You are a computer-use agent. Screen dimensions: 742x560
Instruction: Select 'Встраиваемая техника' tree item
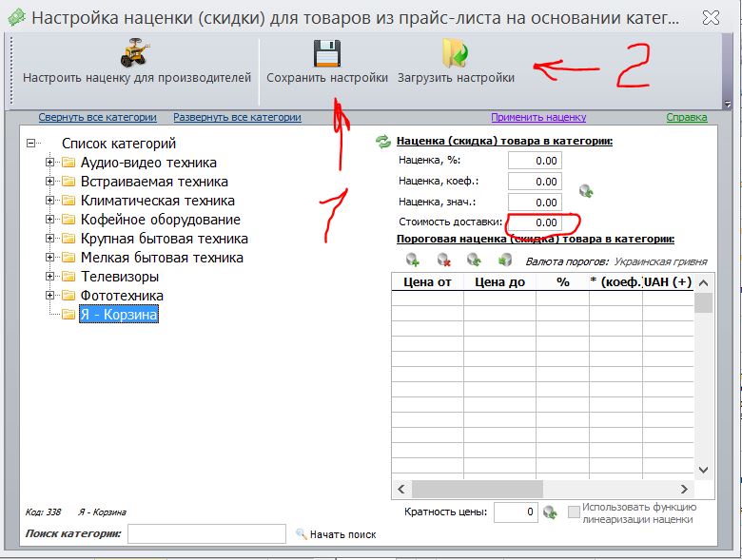coord(154,182)
